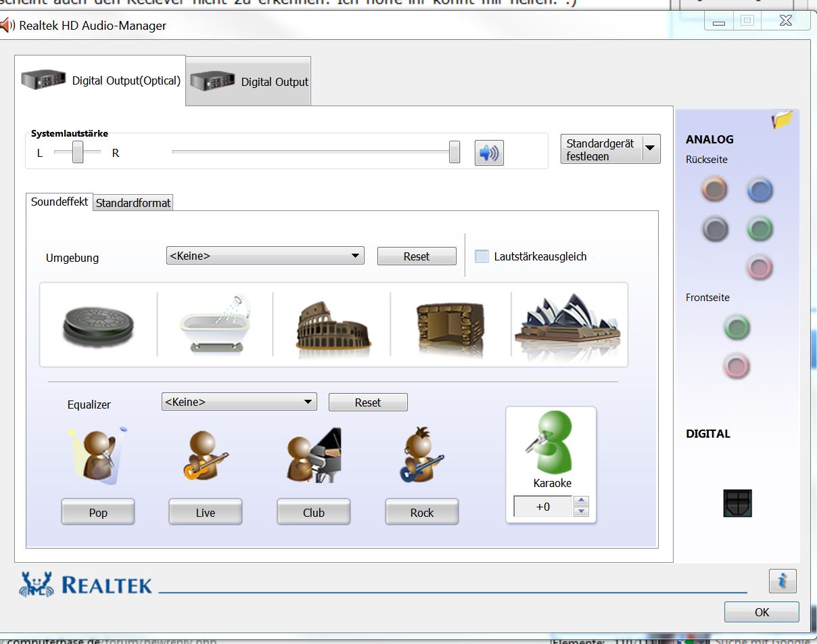
Task: Open the Soundeffekt tab
Action: [60, 202]
